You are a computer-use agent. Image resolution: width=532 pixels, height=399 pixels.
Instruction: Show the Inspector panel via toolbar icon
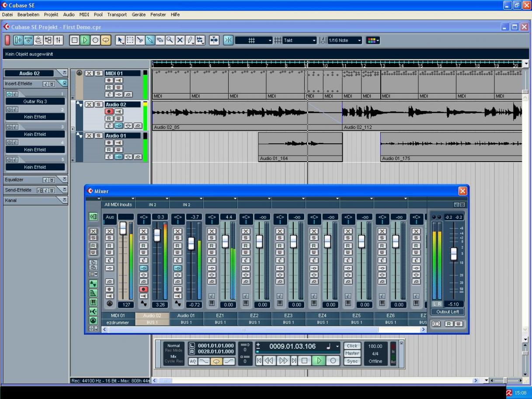(x=18, y=40)
